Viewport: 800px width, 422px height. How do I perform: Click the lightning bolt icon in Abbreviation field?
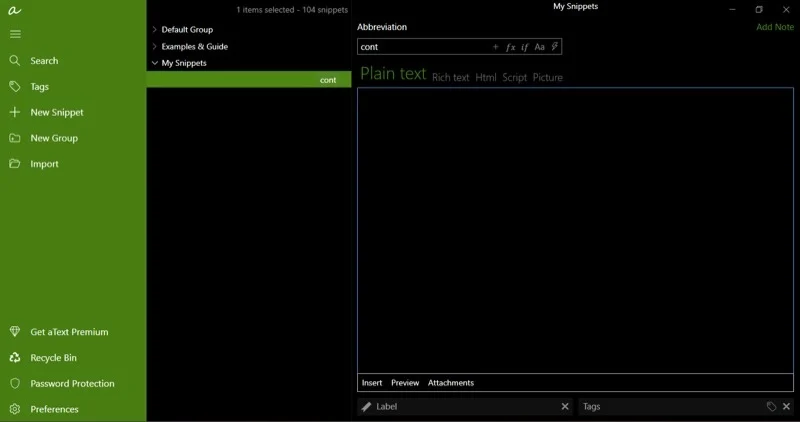555,47
